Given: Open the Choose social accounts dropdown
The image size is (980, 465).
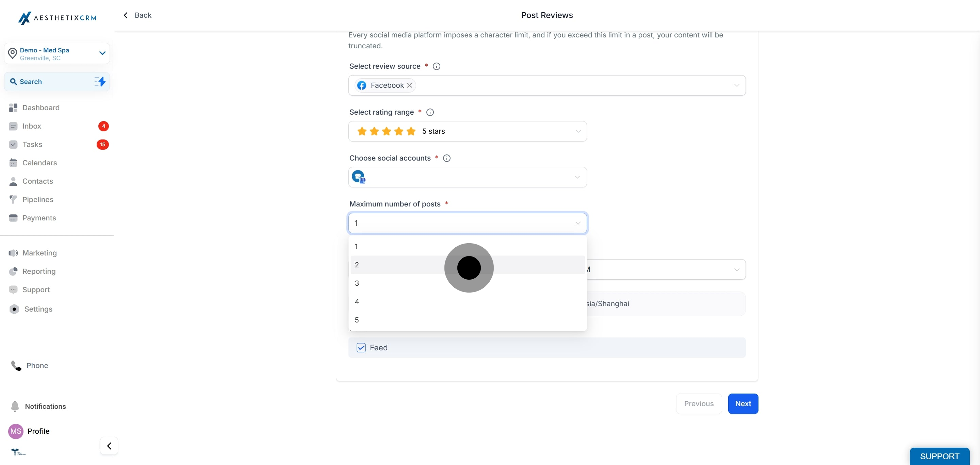Looking at the screenshot, I should 467,177.
